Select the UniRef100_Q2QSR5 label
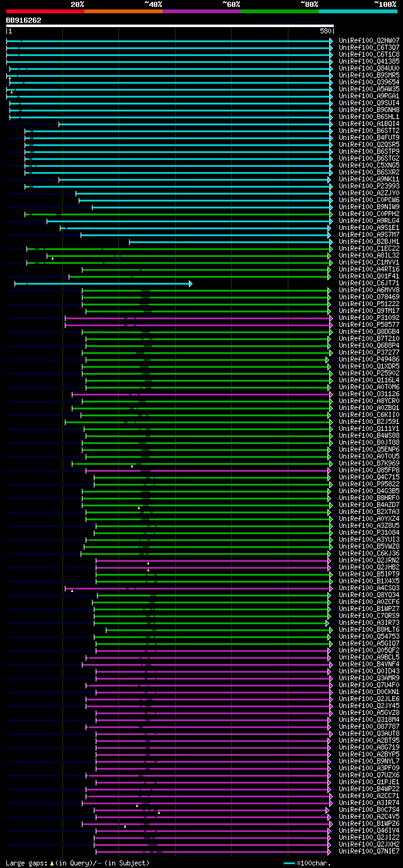Screen dimensions: 403x868 (x=369, y=144)
